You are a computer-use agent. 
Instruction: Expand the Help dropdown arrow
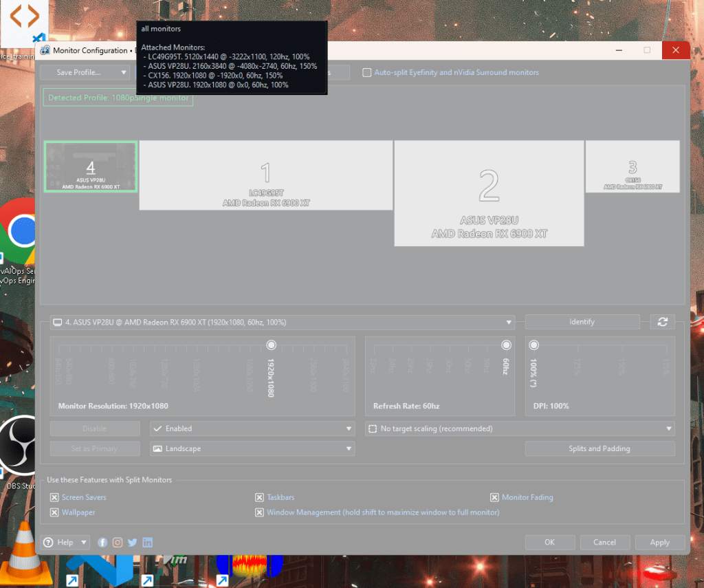coord(83,542)
